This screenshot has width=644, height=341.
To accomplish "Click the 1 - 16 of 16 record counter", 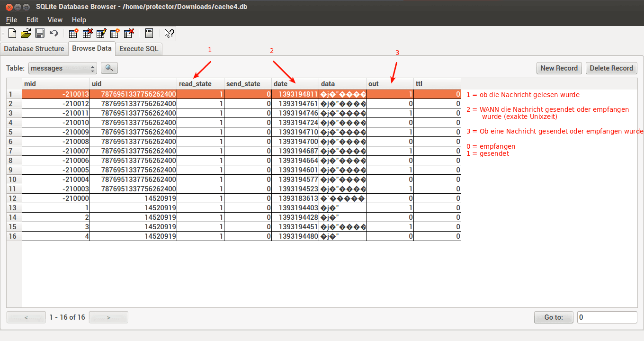I will click(67, 317).
